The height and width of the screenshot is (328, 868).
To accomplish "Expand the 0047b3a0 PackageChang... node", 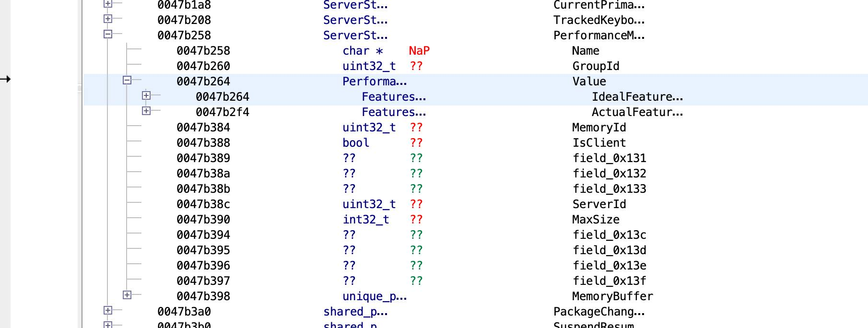I will coord(108,310).
